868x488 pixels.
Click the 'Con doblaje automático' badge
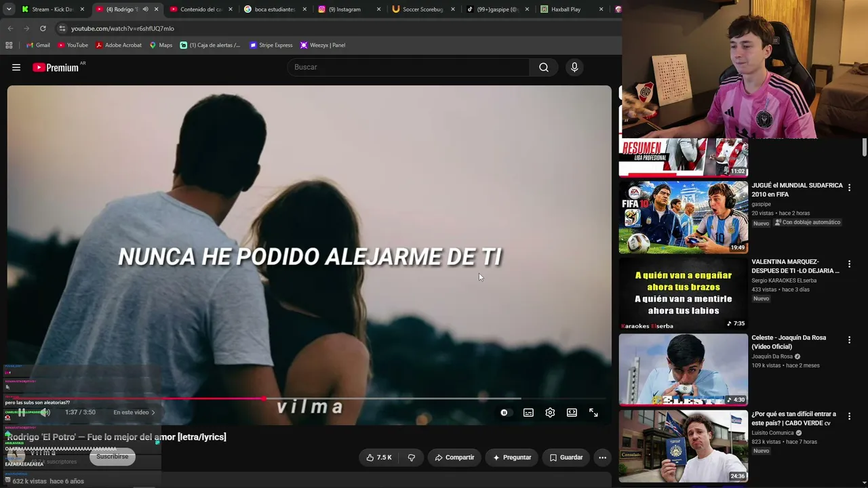click(x=807, y=222)
